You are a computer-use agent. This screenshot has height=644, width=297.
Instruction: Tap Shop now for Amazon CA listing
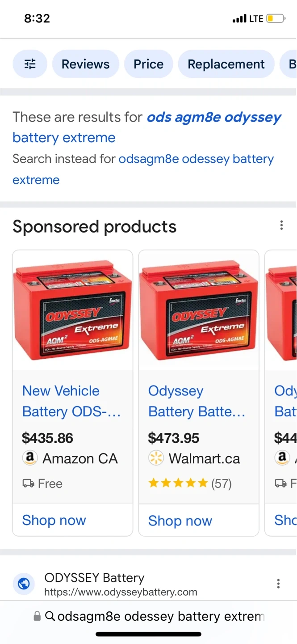54,520
